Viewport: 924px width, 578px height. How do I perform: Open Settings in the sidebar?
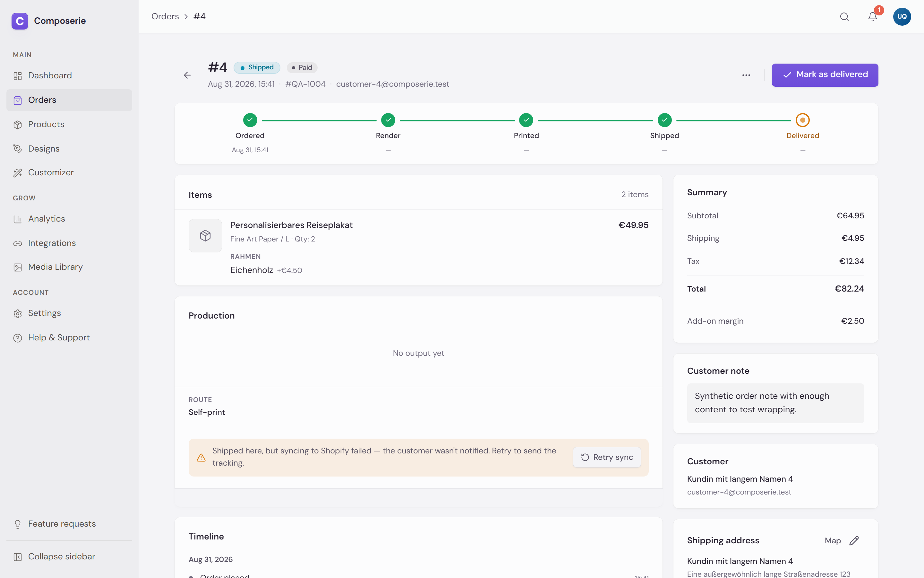(69, 313)
